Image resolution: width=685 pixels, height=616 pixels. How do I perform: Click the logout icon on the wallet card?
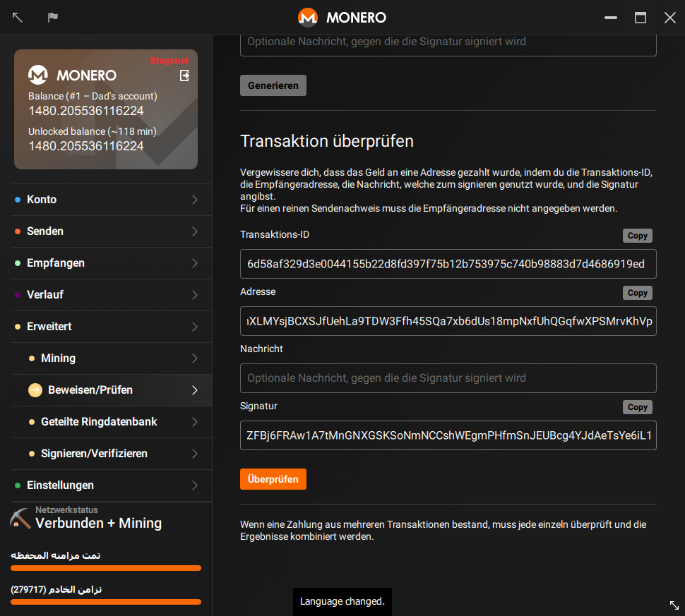tap(184, 76)
